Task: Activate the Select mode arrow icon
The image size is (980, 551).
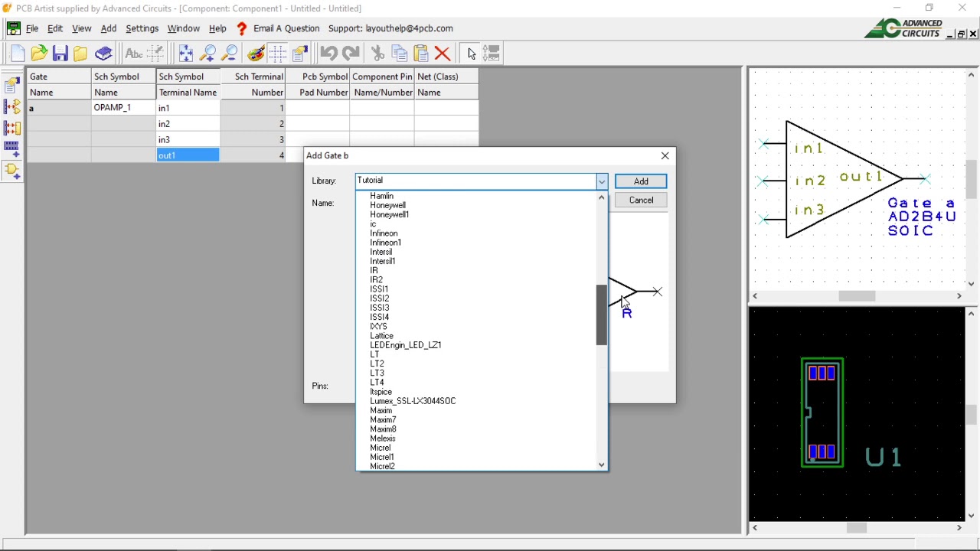Action: click(x=471, y=53)
